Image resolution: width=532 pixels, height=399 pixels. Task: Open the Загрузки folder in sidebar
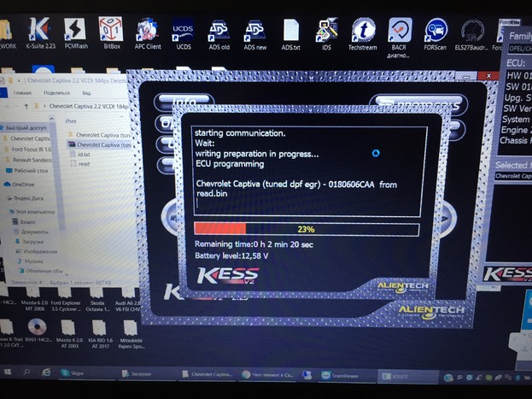pyautogui.click(x=32, y=241)
